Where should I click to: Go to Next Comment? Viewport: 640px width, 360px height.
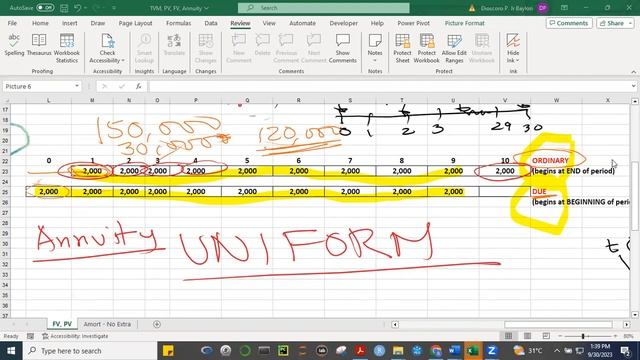[x=313, y=48]
